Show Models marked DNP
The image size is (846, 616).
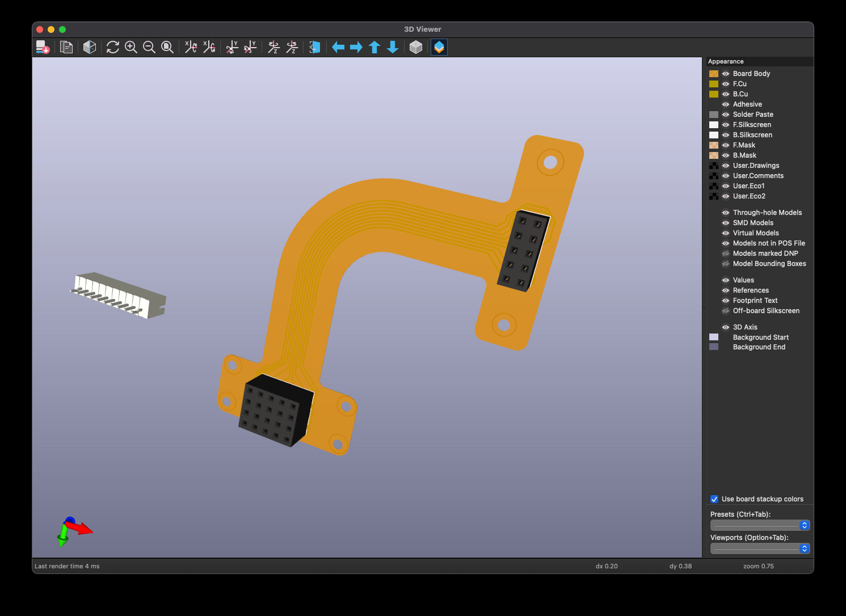pyautogui.click(x=726, y=254)
